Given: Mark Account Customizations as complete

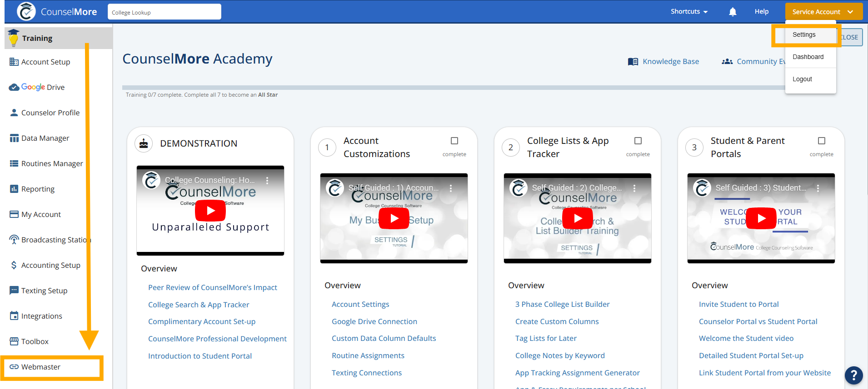Looking at the screenshot, I should 454,141.
